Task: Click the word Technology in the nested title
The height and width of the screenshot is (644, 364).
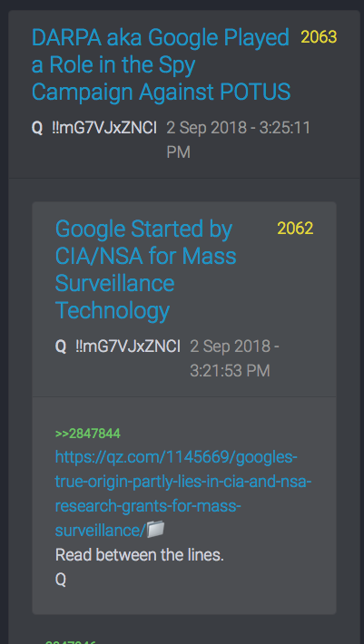Action: point(113,310)
